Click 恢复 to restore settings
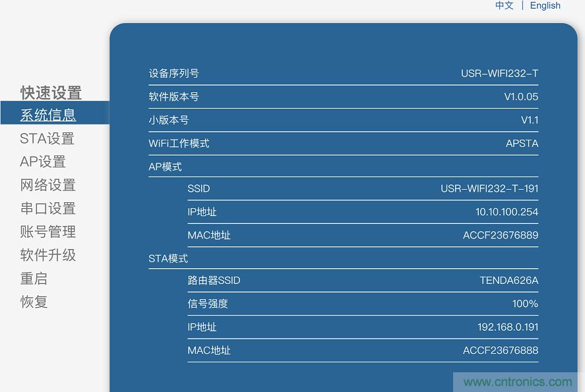This screenshot has width=585, height=392. point(33,302)
